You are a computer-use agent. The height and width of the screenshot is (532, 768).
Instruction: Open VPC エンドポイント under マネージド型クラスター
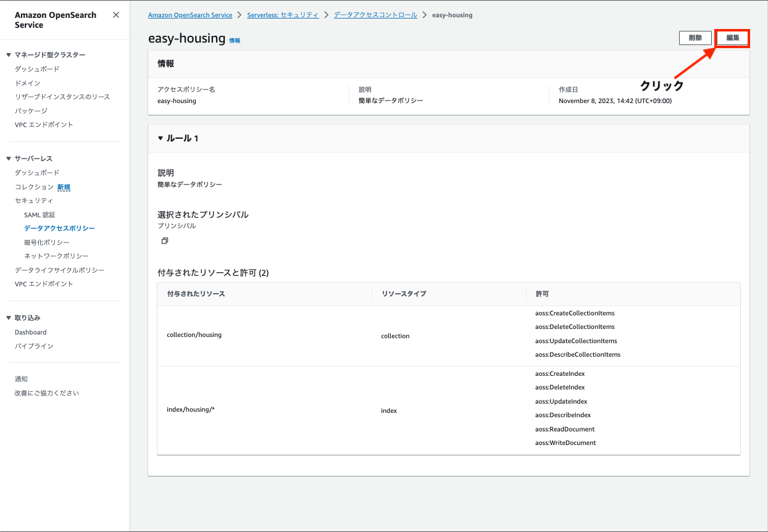tap(44, 125)
